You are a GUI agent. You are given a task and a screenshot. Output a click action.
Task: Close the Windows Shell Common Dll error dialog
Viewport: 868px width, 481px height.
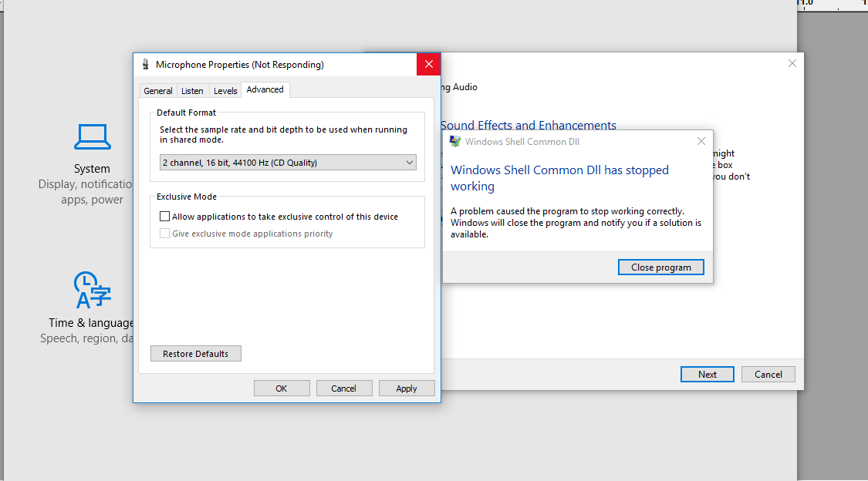[701, 141]
